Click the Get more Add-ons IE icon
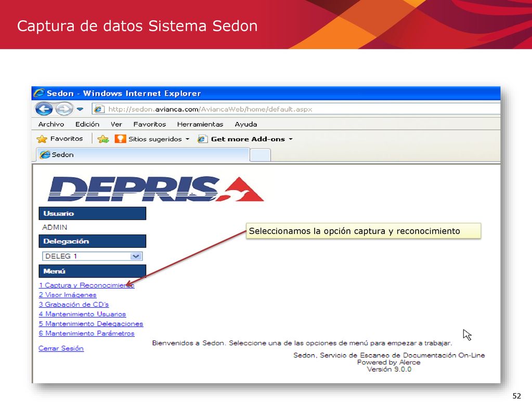The width and height of the screenshot is (532, 407). [202, 139]
